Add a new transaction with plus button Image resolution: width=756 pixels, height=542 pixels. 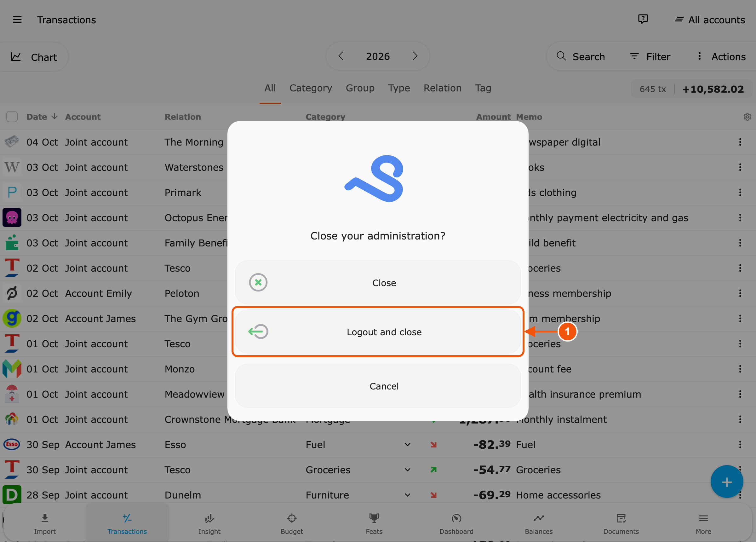(x=727, y=482)
